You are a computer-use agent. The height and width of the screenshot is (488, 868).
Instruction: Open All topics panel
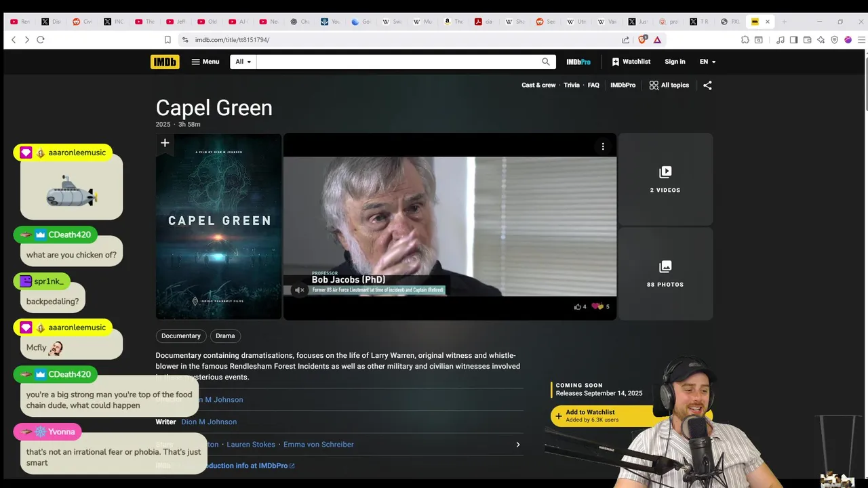669,85
